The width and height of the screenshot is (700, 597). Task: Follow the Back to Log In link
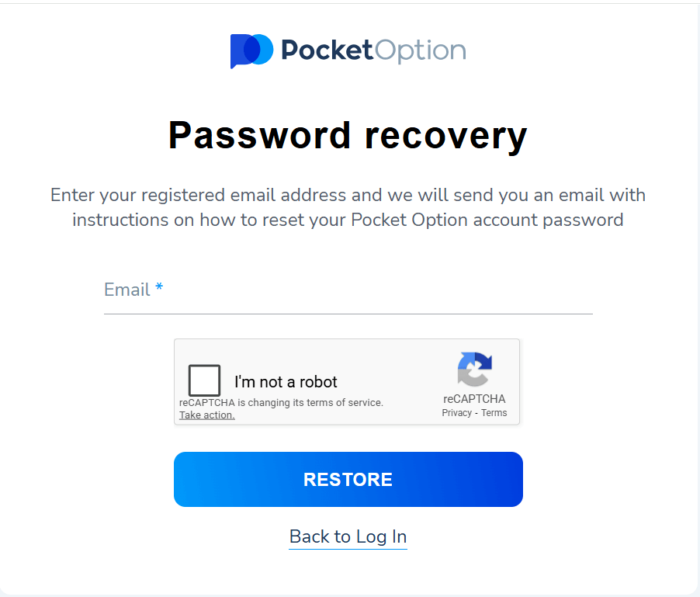coord(348,536)
